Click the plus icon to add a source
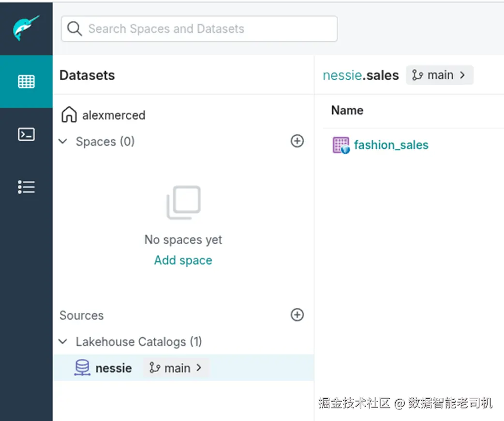The width and height of the screenshot is (504, 421). tap(297, 315)
